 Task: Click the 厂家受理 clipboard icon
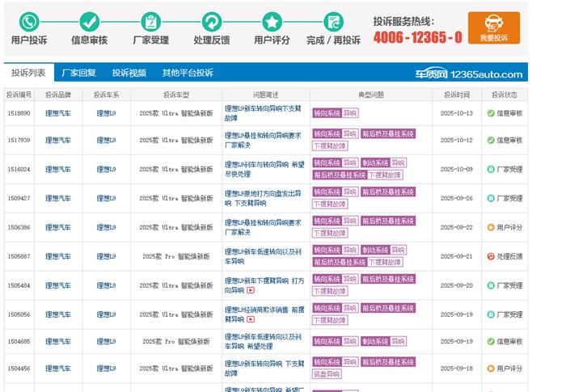150,22
